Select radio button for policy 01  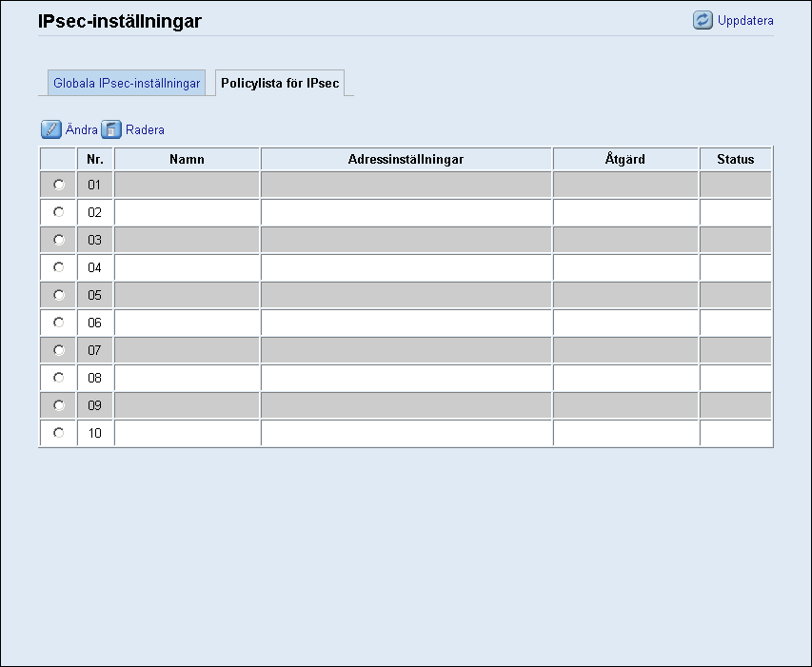point(58,185)
